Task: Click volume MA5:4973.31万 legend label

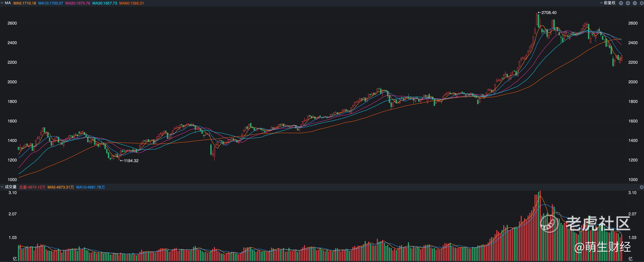Action: coord(61,187)
